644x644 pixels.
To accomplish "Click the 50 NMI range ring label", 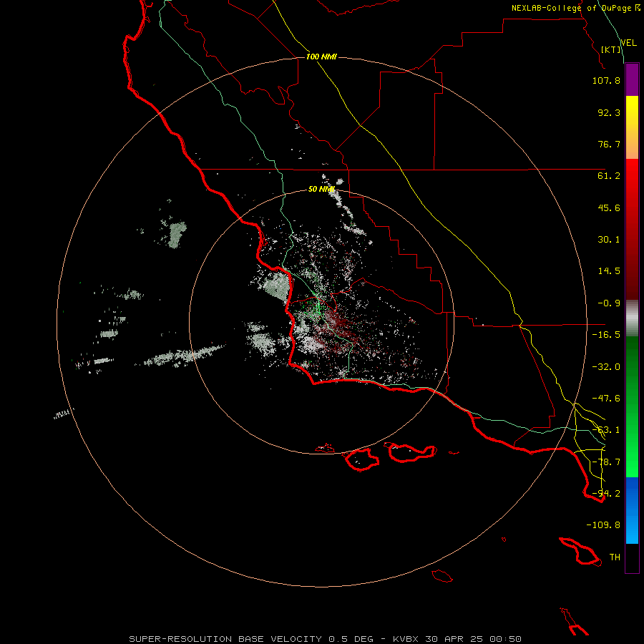I will (x=321, y=189).
